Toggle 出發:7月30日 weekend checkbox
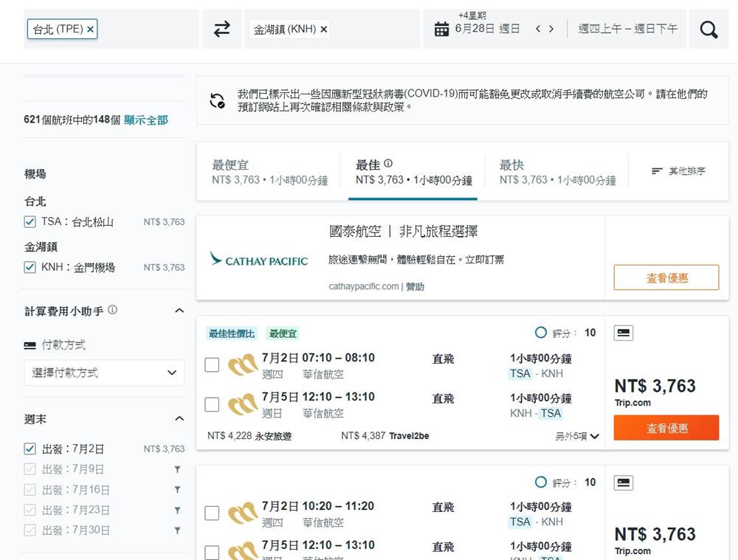 [30, 530]
